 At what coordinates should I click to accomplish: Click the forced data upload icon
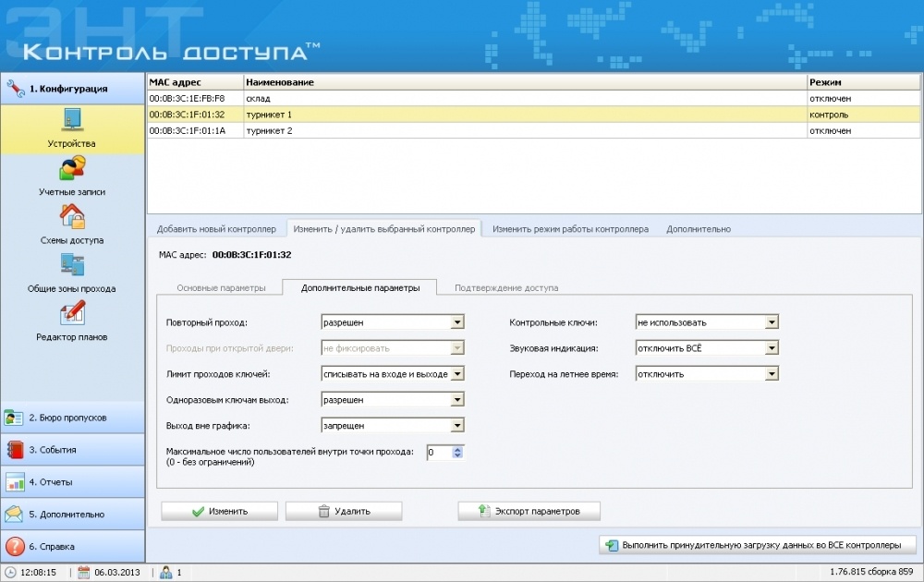coord(612,545)
